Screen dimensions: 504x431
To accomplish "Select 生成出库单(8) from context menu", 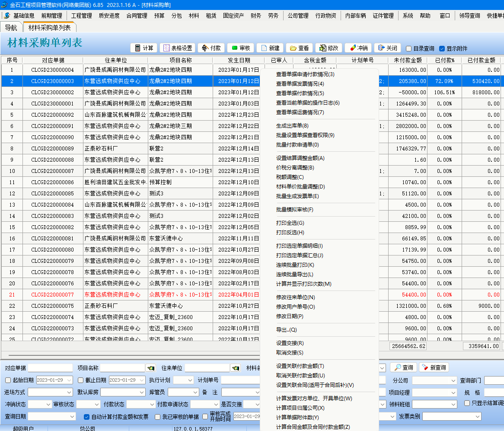I will point(292,126).
